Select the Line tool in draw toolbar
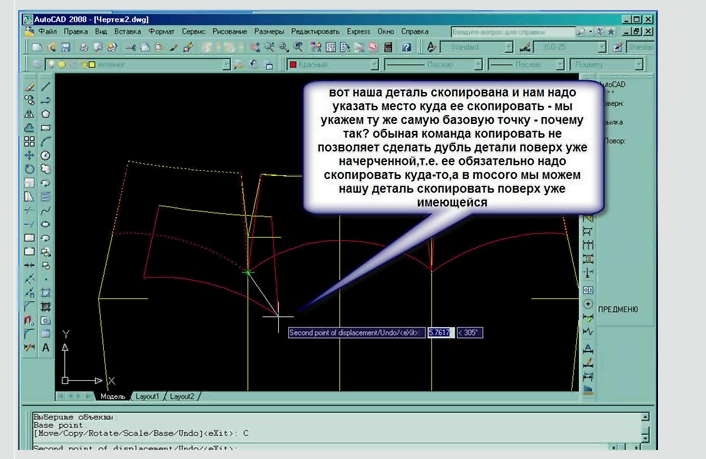The width and height of the screenshot is (706, 459). pyautogui.click(x=46, y=87)
